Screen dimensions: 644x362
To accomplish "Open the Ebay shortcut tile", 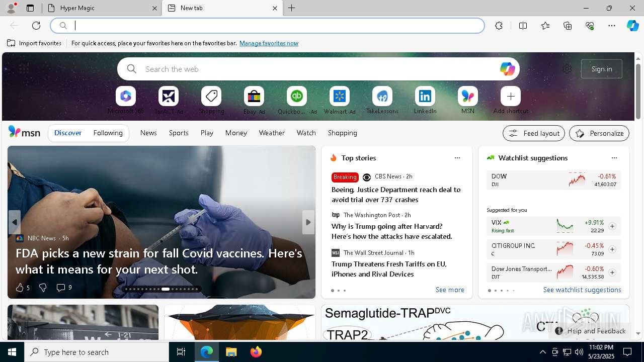I will [254, 100].
